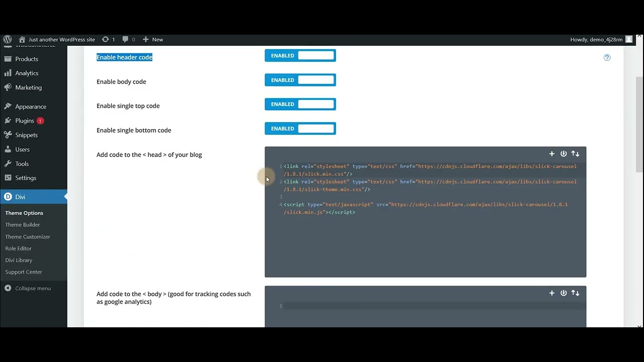Click the Analytics bar chart icon
The height and width of the screenshot is (362, 644).
click(x=8, y=73)
